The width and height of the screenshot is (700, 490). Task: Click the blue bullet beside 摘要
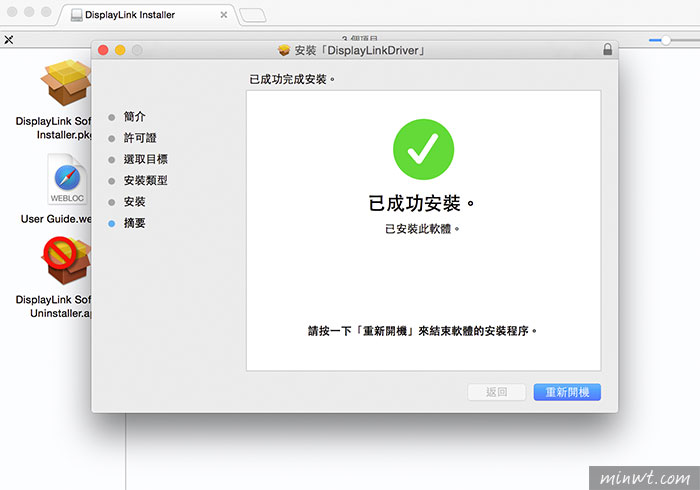[112, 224]
